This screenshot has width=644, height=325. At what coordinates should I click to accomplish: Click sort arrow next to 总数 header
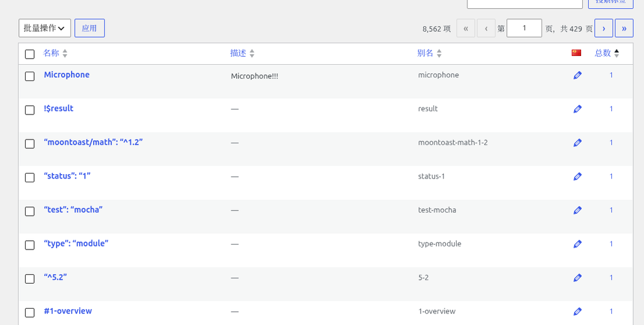coord(616,53)
